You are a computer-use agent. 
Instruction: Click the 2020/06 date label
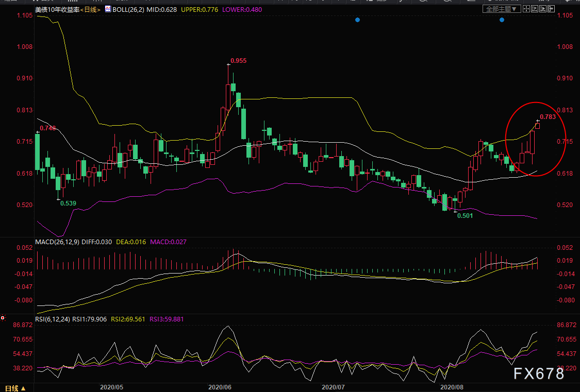220,387
